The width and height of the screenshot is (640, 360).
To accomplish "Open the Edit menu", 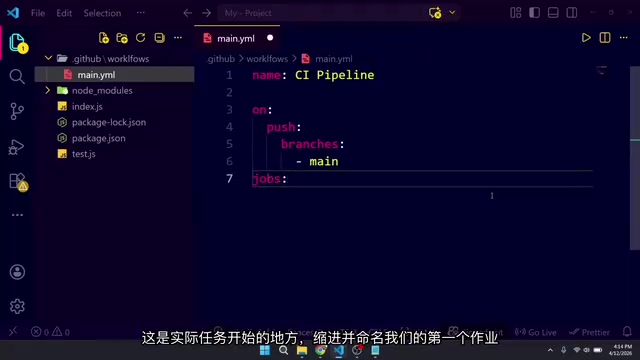I will (64, 13).
